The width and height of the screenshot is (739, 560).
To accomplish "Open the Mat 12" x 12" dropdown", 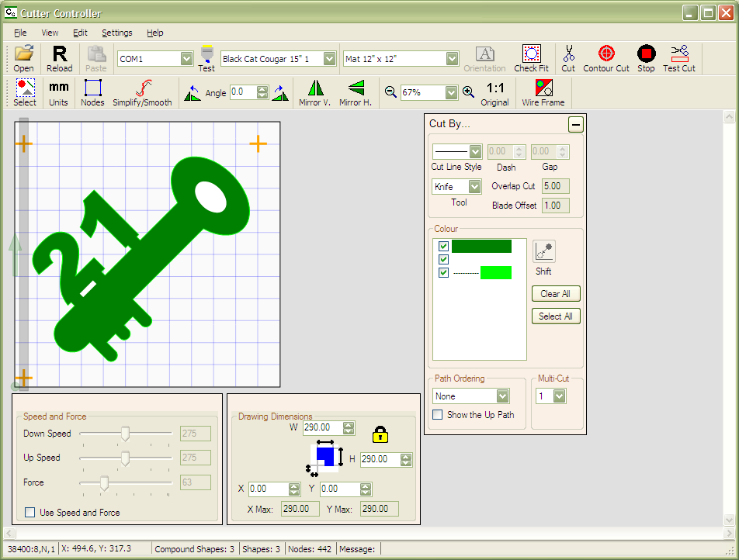I will tap(452, 59).
